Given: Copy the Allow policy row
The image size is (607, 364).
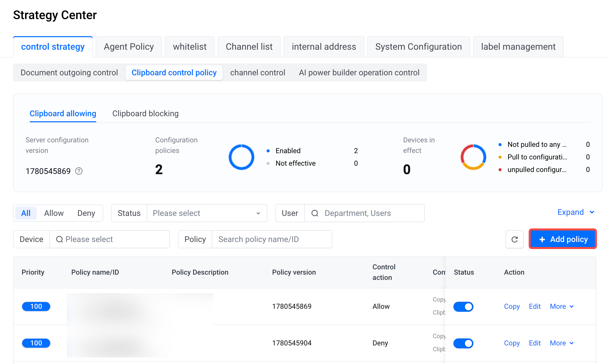Looking at the screenshot, I should pyautogui.click(x=512, y=307).
